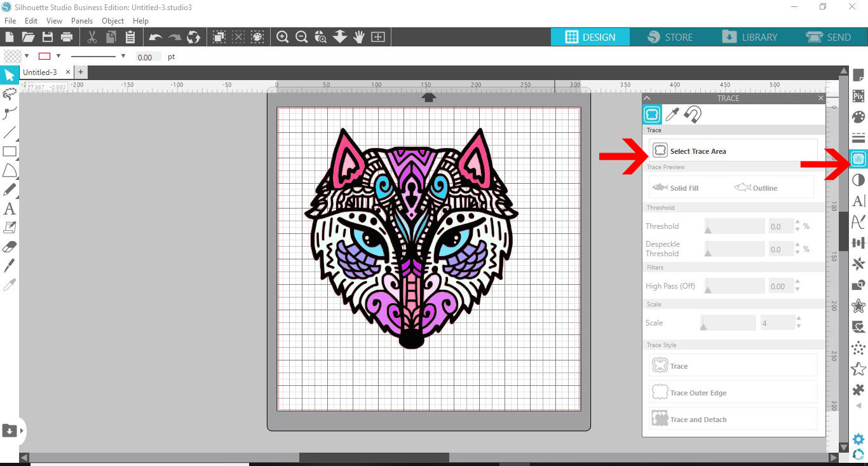Open the Preferences gear icon
Viewport: 868px width, 466px height.
coord(858,439)
